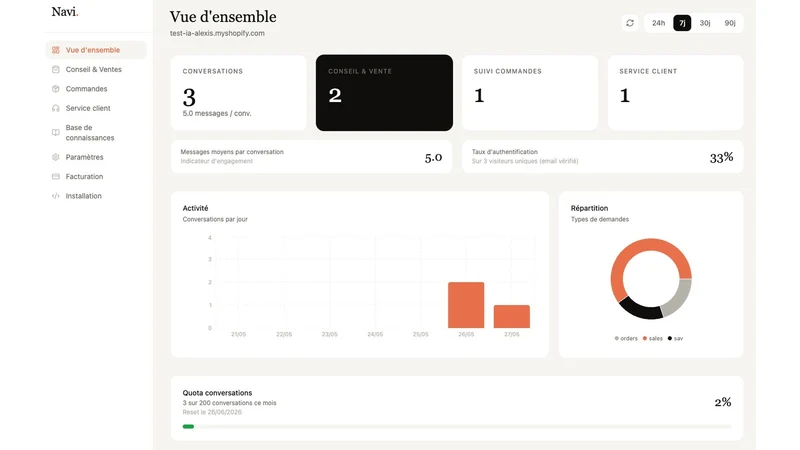Open Vue d'ensemble in the sidebar

pos(96,50)
